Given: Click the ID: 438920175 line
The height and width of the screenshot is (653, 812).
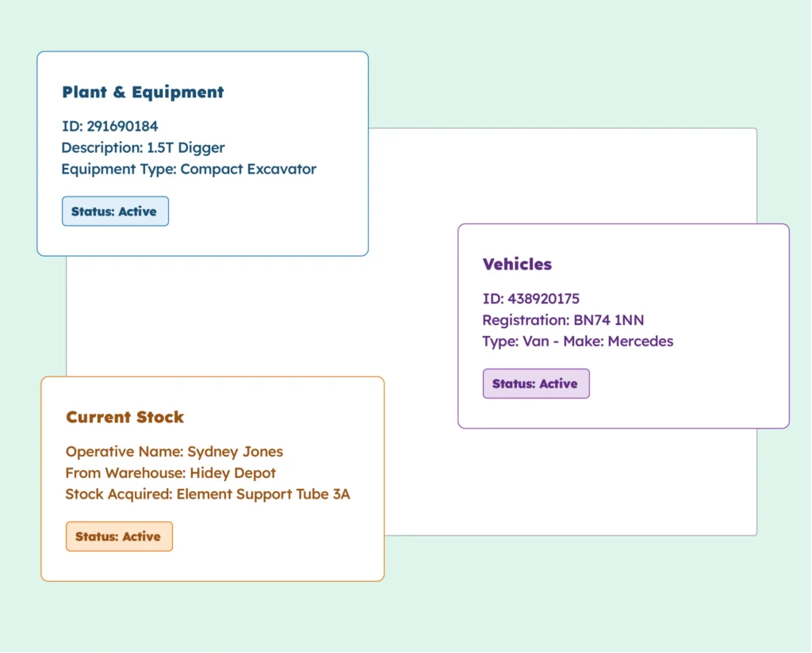Looking at the screenshot, I should pyautogui.click(x=530, y=299).
